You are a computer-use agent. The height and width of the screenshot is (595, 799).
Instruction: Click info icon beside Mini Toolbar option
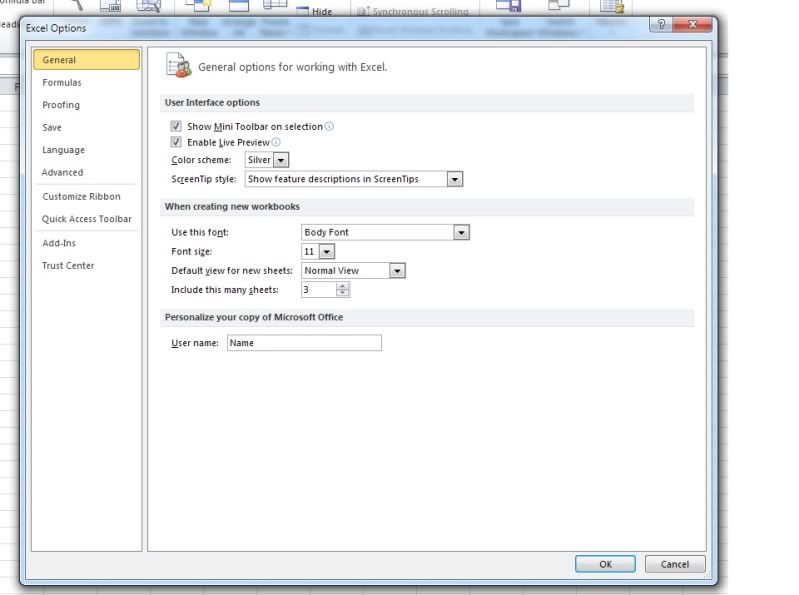329,126
